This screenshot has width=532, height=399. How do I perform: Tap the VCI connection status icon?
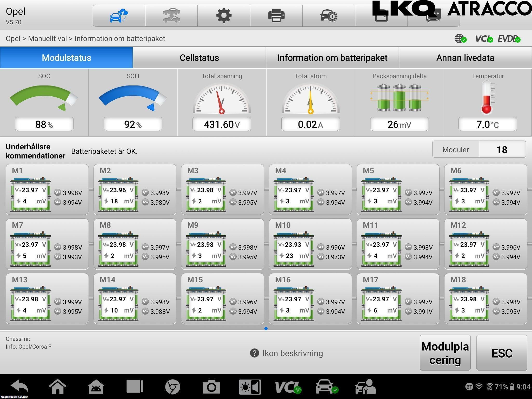point(484,39)
